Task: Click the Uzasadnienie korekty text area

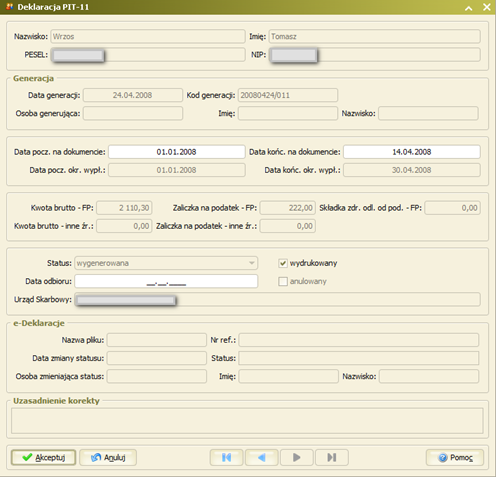Action: tap(247, 421)
